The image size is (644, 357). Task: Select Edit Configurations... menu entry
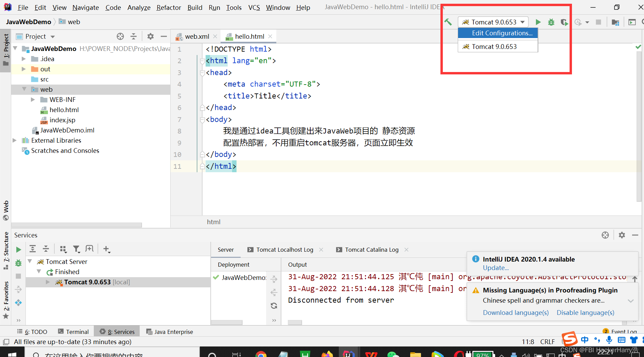pos(498,33)
